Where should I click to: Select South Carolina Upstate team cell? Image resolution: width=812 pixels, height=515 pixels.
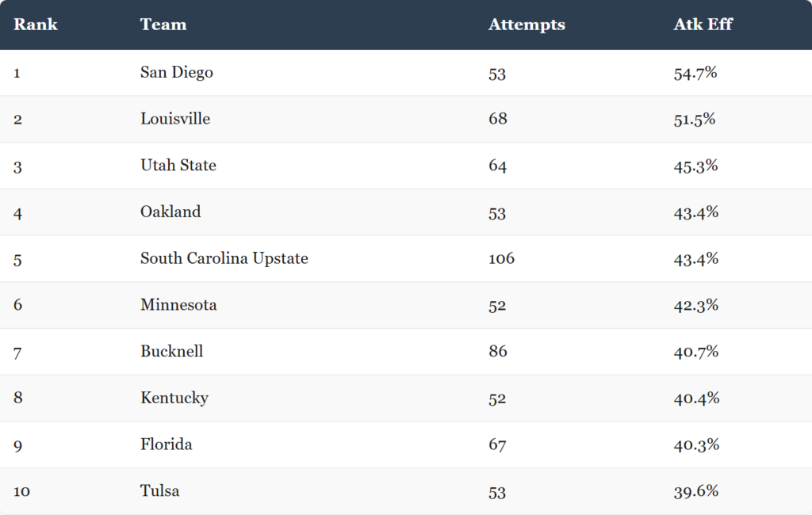click(224, 258)
